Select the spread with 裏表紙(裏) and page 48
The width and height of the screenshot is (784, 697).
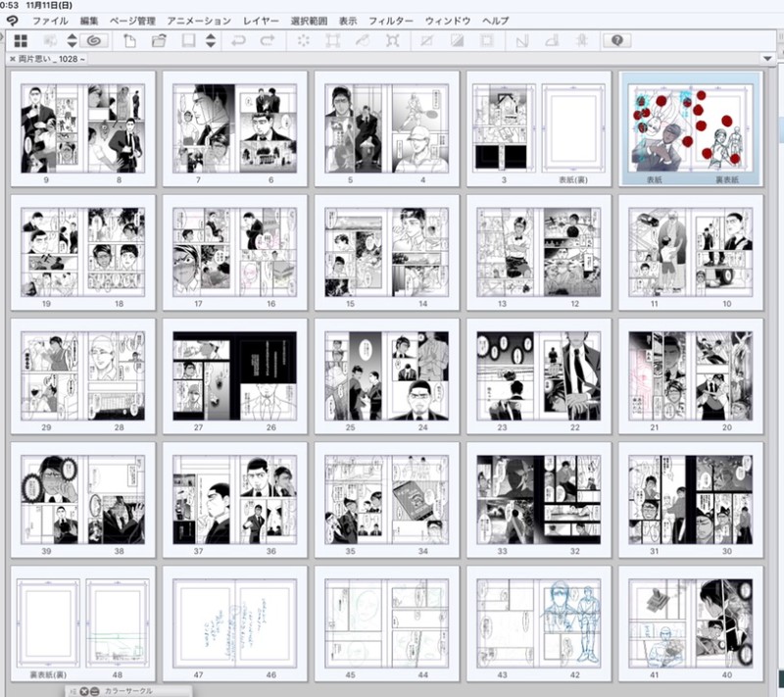tap(83, 623)
